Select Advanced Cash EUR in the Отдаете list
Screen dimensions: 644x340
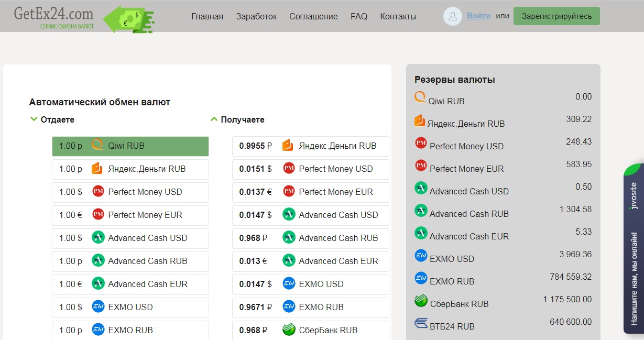click(x=130, y=284)
